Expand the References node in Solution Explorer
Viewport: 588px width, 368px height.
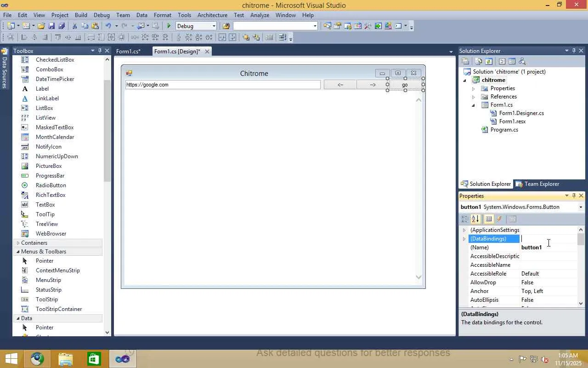(x=474, y=97)
